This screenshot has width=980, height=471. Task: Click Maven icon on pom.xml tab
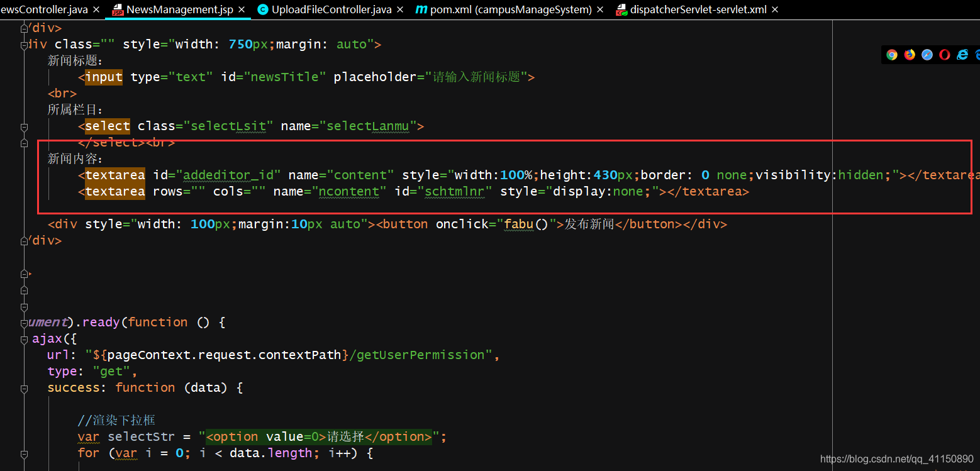421,9
